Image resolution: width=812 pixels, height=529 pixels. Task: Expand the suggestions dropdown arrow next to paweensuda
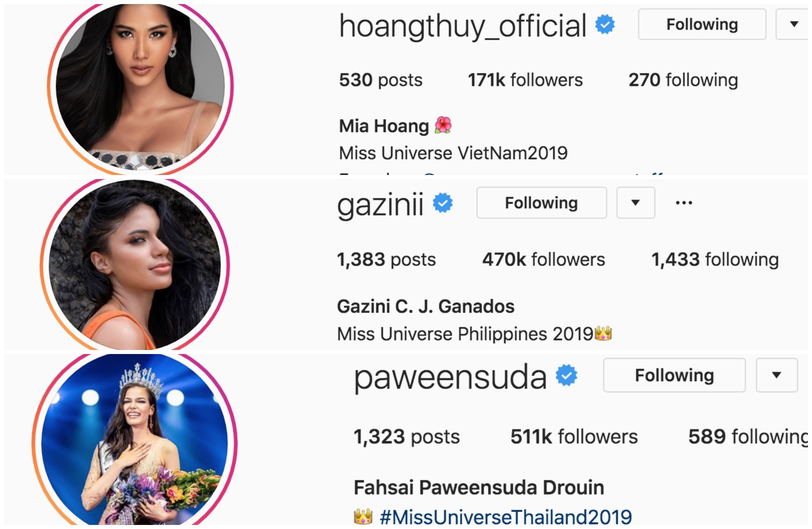[777, 375]
